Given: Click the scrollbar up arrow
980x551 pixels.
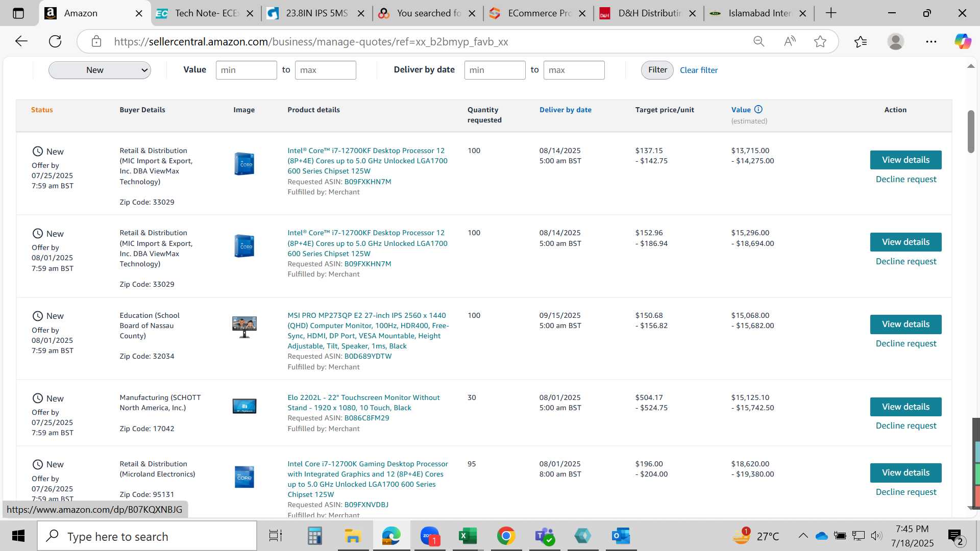Looking at the screenshot, I should pyautogui.click(x=971, y=66).
